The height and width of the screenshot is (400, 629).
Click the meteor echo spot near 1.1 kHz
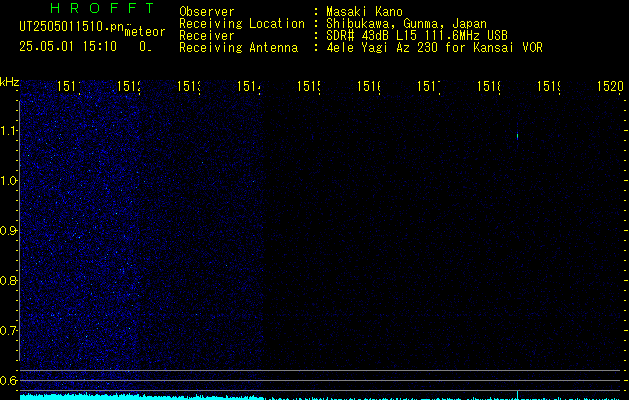[517, 136]
